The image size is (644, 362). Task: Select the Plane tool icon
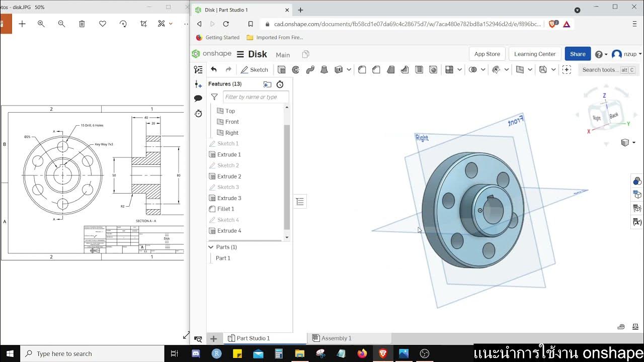point(520,70)
